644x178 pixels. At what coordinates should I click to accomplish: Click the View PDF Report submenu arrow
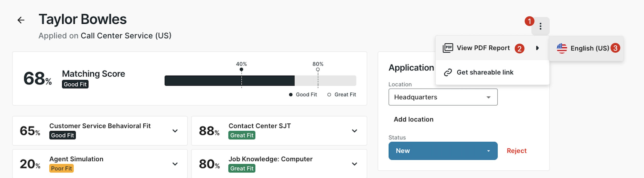pyautogui.click(x=537, y=48)
